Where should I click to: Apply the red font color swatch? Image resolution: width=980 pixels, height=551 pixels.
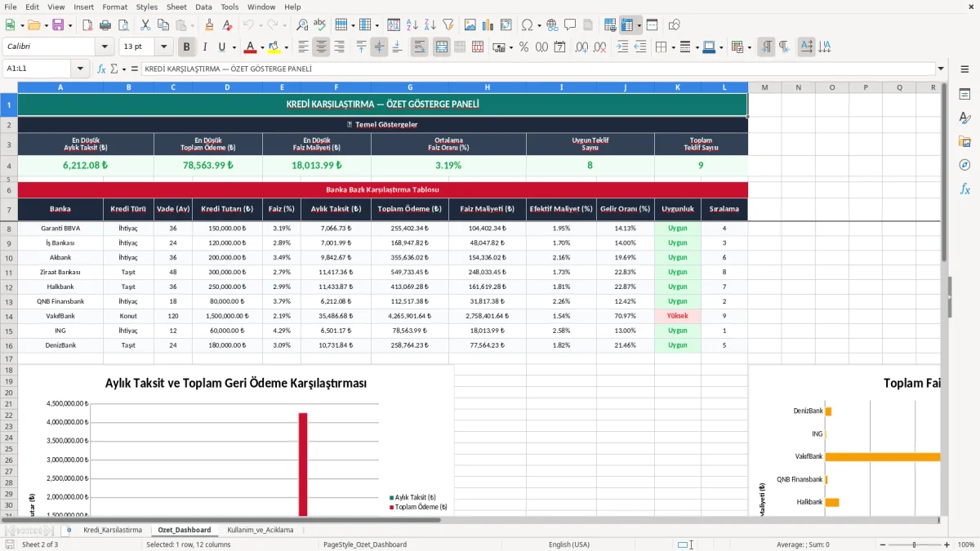click(250, 47)
